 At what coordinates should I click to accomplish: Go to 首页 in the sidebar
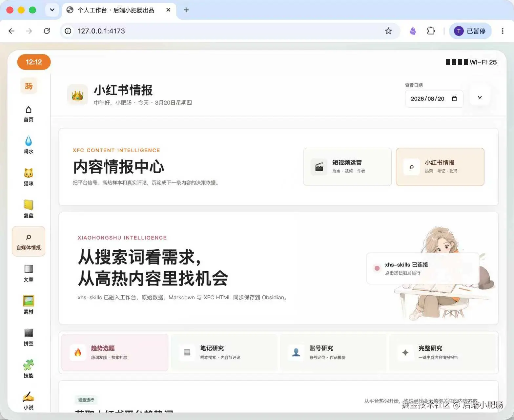pos(29,114)
